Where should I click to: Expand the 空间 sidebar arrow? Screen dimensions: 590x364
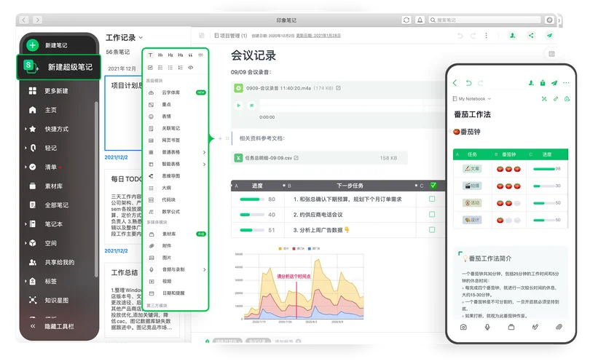click(25, 243)
